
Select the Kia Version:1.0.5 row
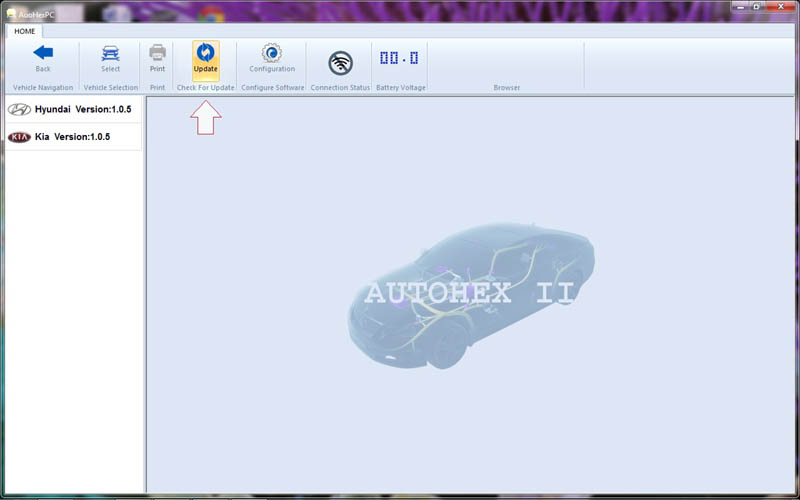coord(73,137)
